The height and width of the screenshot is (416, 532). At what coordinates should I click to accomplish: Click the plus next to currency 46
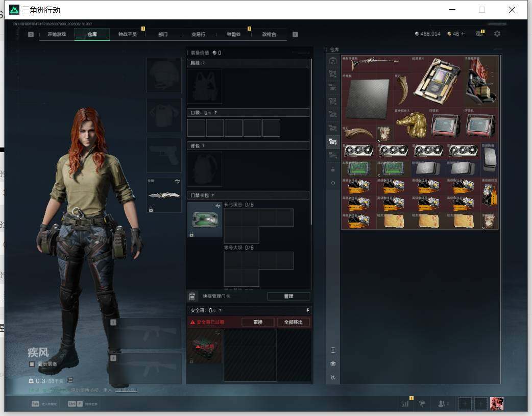(463, 34)
